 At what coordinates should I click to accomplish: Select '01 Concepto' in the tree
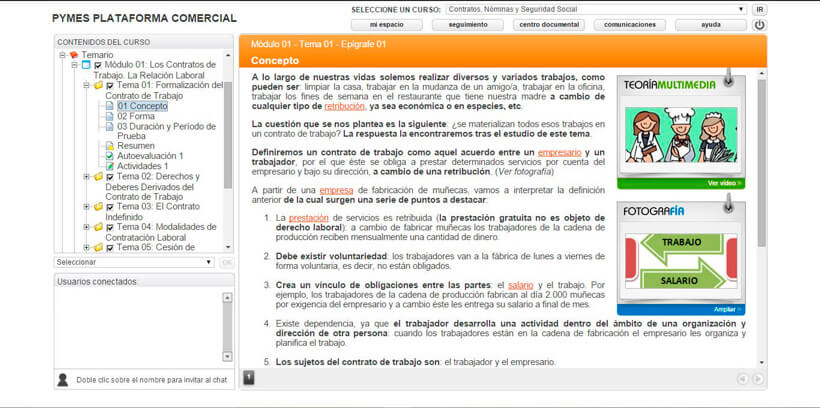(142, 106)
